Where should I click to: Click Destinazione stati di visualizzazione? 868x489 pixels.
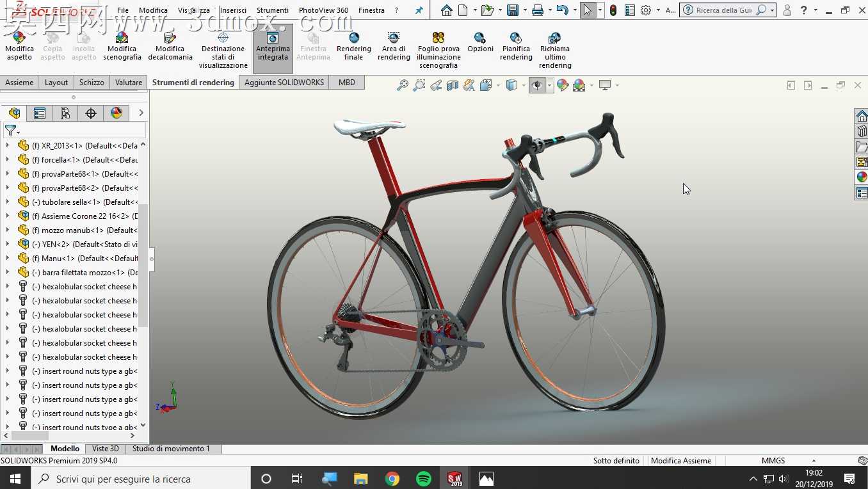tap(223, 51)
